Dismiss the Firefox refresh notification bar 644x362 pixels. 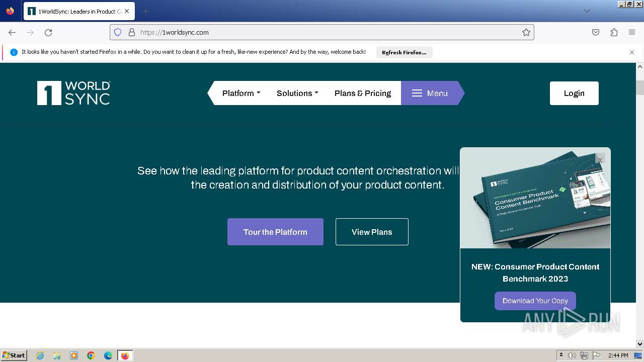(x=632, y=52)
